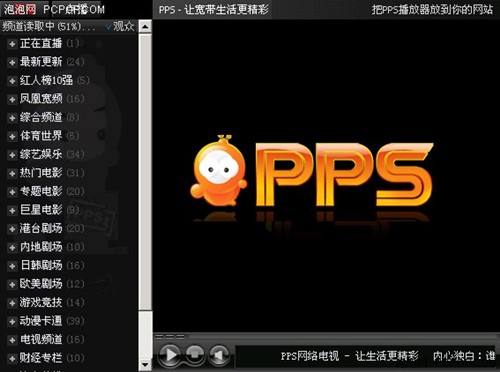Select the 体育世界 channel row
Screen dimensions: 500x372
50,136
